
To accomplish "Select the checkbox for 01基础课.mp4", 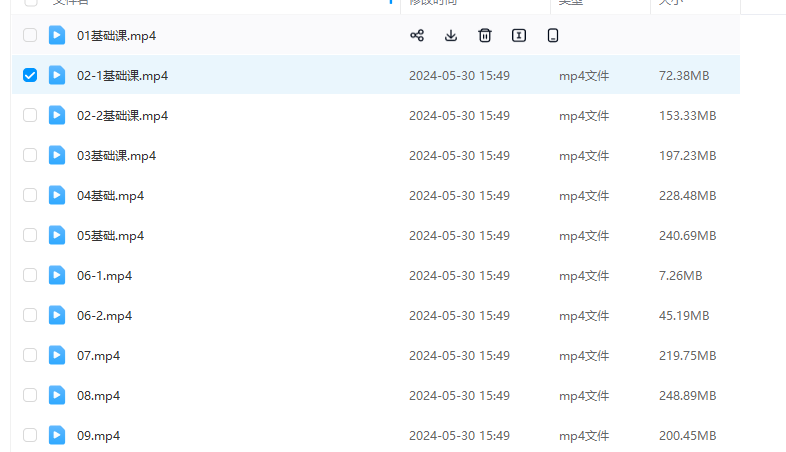I will pyautogui.click(x=30, y=36).
